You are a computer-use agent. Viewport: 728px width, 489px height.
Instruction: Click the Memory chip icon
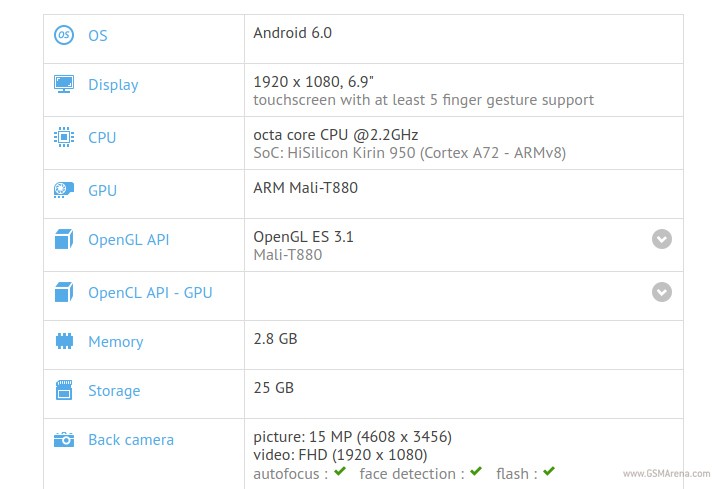click(x=64, y=341)
